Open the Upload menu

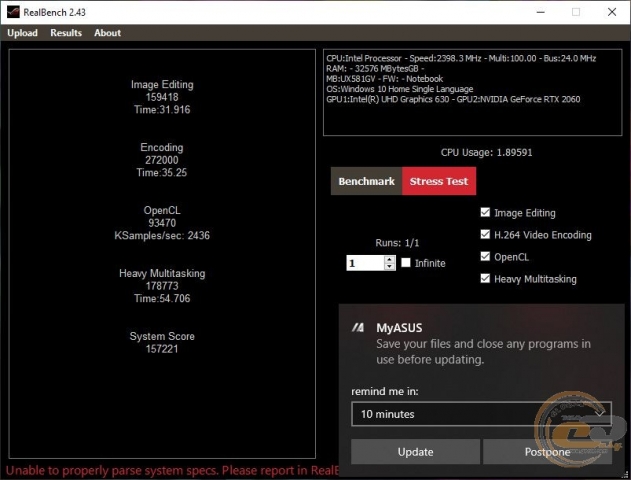[x=22, y=33]
